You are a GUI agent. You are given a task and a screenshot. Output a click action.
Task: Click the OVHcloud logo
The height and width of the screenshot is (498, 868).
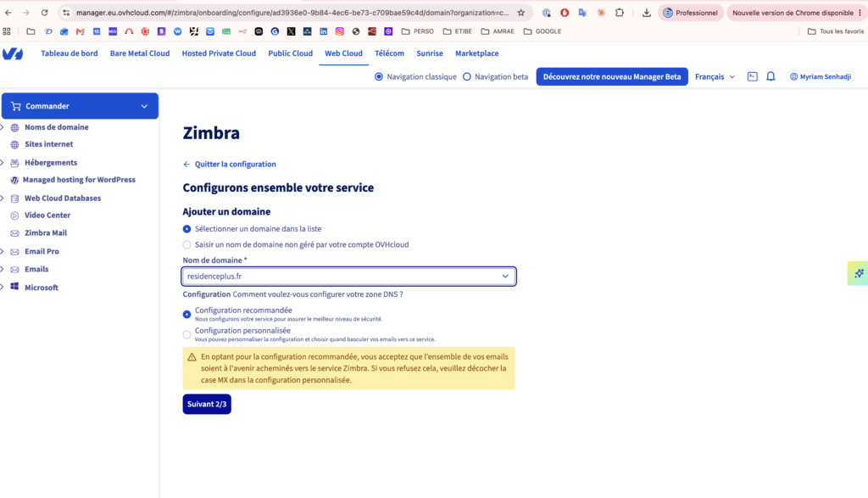click(x=13, y=53)
